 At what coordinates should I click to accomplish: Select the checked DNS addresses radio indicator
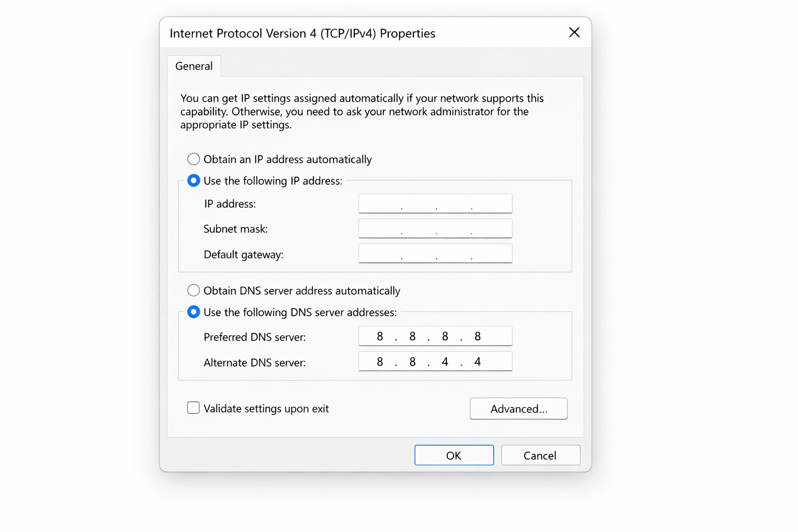tap(193, 312)
